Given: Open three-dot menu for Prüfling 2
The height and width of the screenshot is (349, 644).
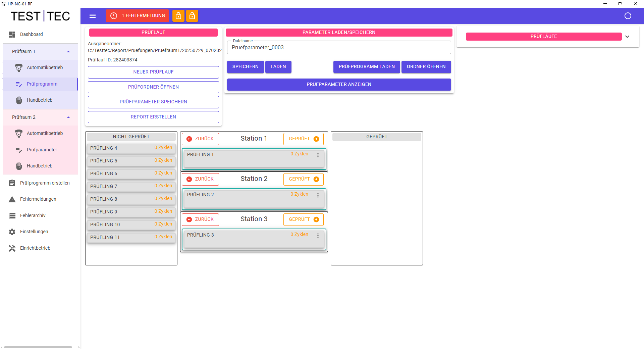Looking at the screenshot, I should [x=318, y=195].
